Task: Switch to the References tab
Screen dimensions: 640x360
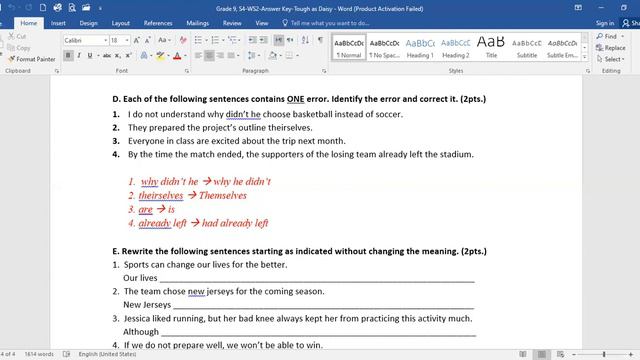Action: pos(158,23)
